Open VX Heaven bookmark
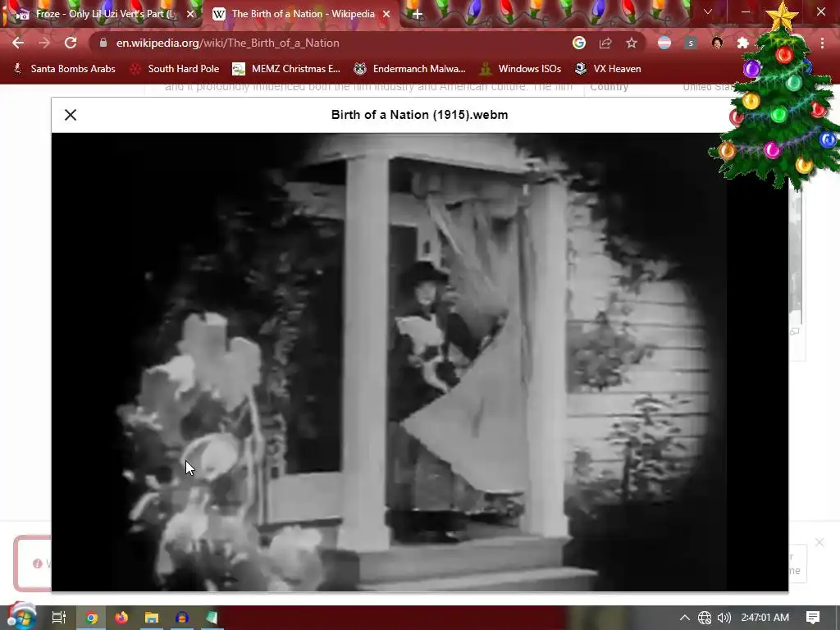This screenshot has height=630, width=840. (608, 69)
